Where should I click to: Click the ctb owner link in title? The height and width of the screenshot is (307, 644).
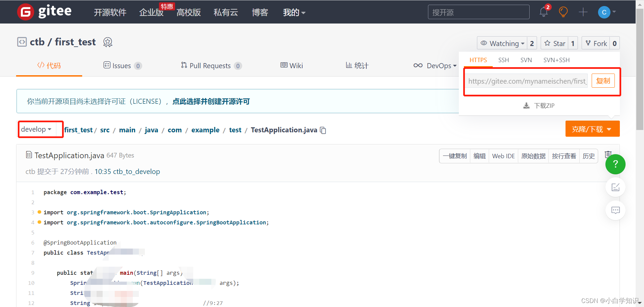(x=37, y=42)
